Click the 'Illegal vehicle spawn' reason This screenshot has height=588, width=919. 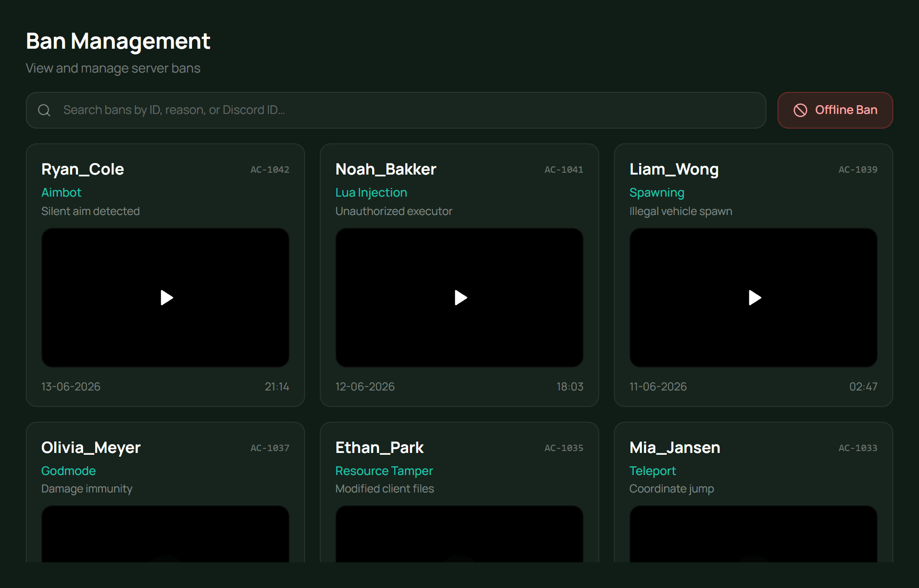tap(681, 211)
